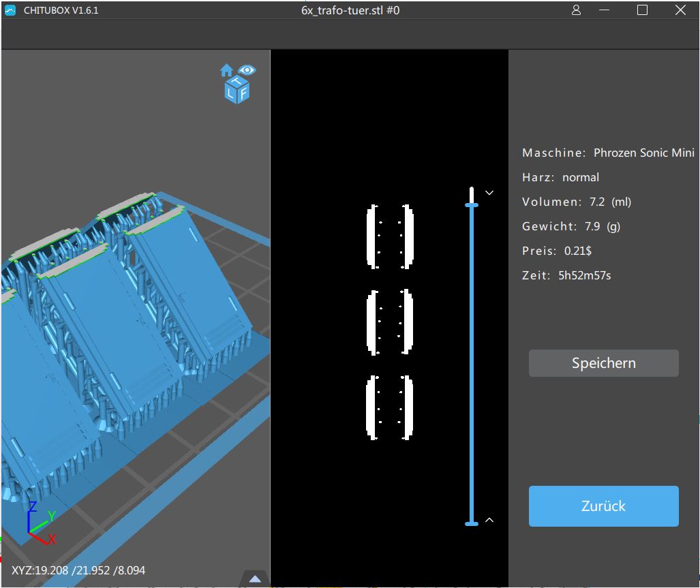Click the top handle of layer slider
700x588 pixels.
(x=472, y=205)
